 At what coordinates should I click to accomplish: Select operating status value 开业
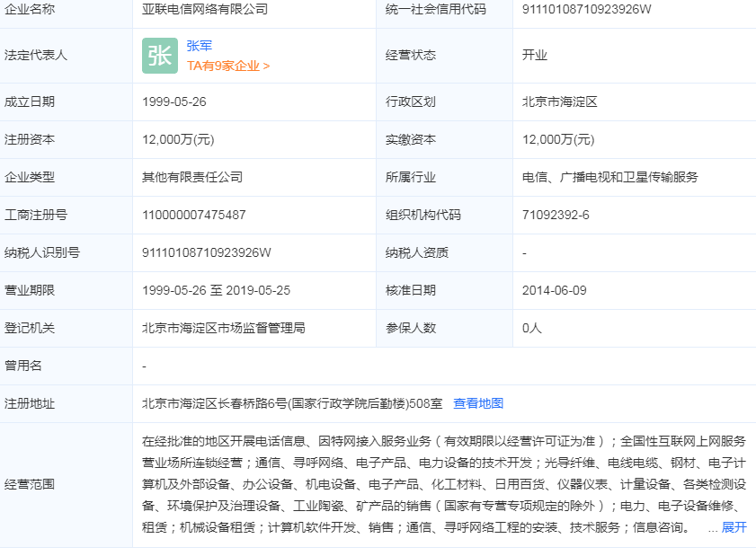click(535, 55)
